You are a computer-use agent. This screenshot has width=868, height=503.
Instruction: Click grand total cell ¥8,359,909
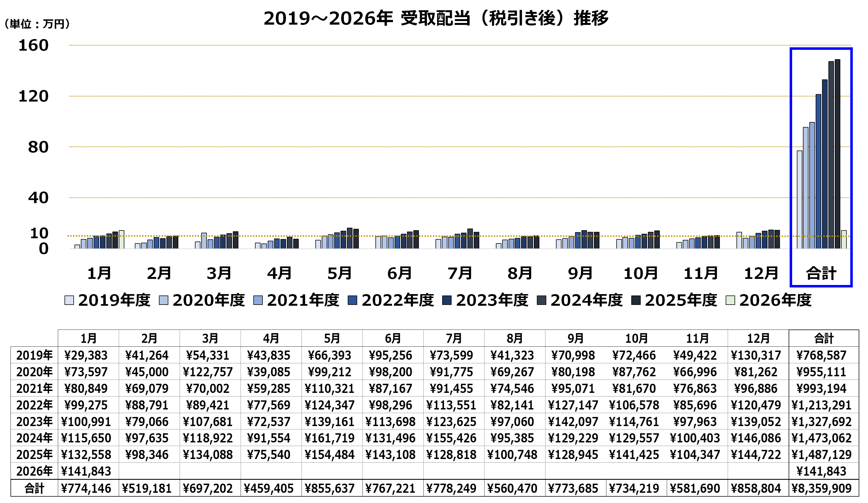point(821,489)
